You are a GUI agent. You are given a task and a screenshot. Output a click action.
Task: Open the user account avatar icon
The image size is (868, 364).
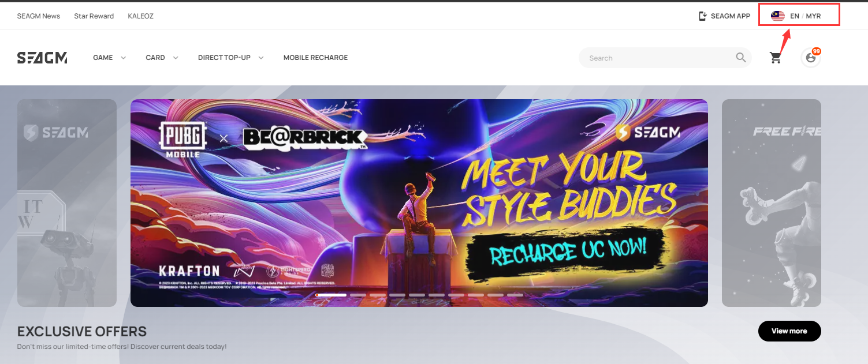tap(811, 58)
